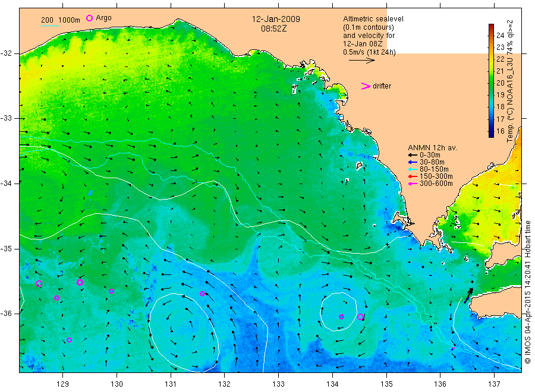Screen dimensions: 535x392
Task: Click the '-36' latitude axis label
Action: (x=6, y=314)
